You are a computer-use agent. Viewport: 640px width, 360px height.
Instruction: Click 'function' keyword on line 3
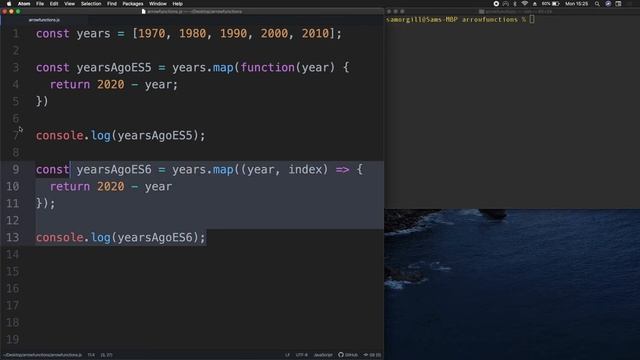coord(267,67)
